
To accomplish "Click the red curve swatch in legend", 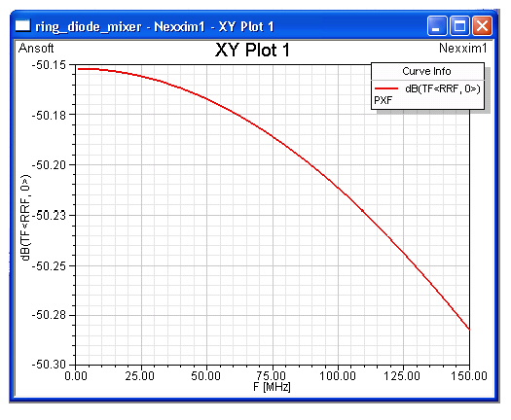I will (386, 88).
